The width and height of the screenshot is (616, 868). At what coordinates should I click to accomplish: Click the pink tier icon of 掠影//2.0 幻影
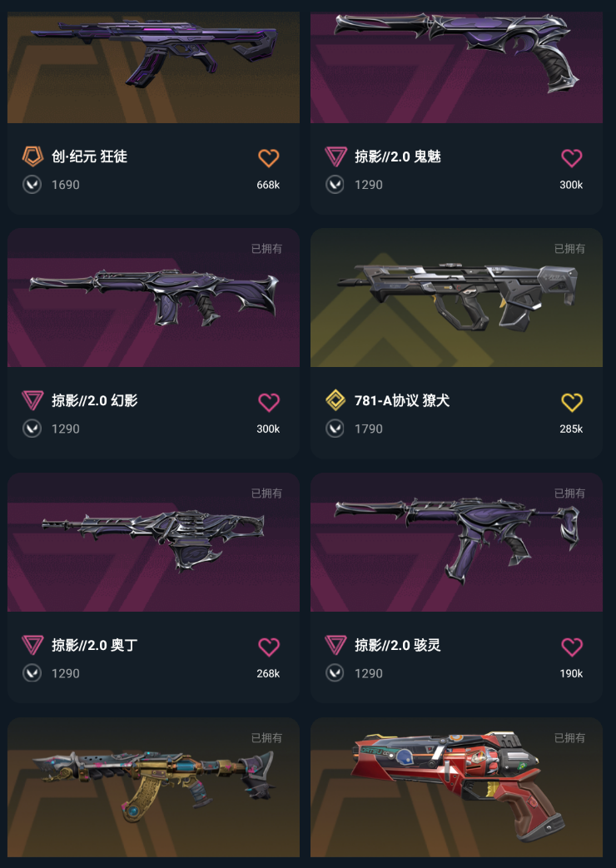pos(32,400)
